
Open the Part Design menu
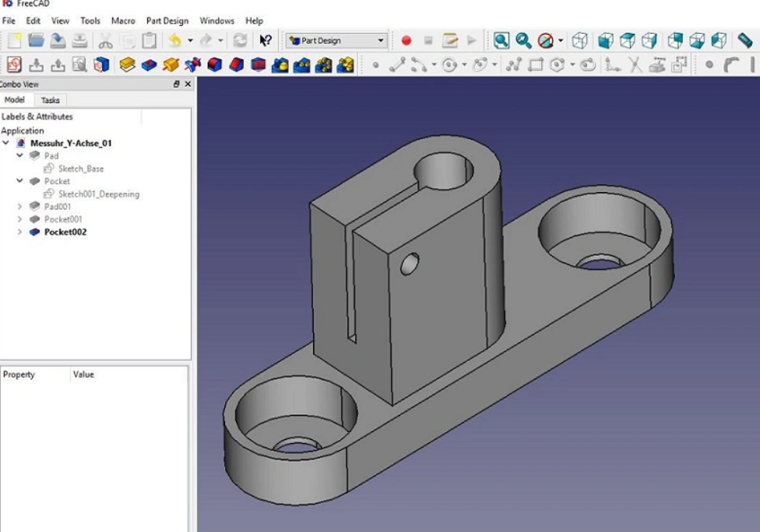click(x=167, y=20)
